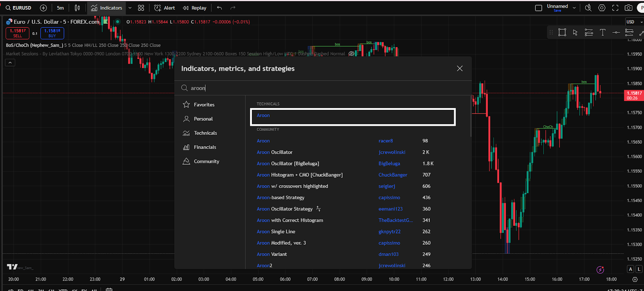
Task: Click the blue BUY 1.15818 button
Action: (52, 33)
